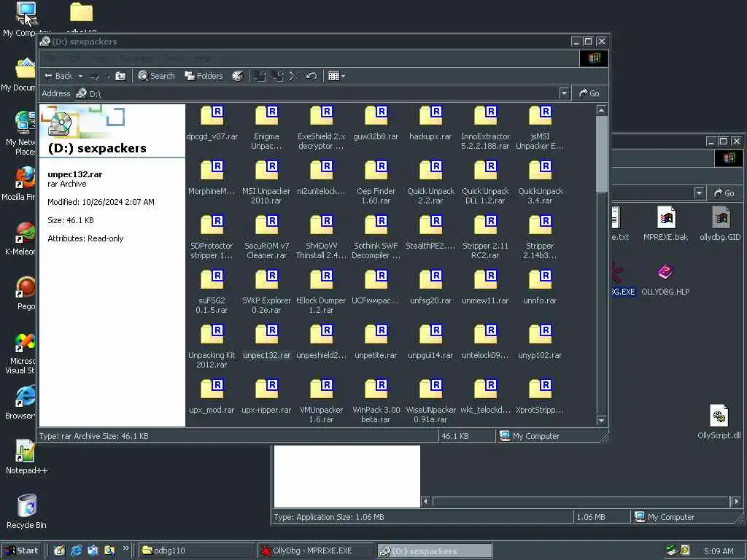Open the Edit menu
The image size is (747, 560).
pyautogui.click(x=74, y=58)
